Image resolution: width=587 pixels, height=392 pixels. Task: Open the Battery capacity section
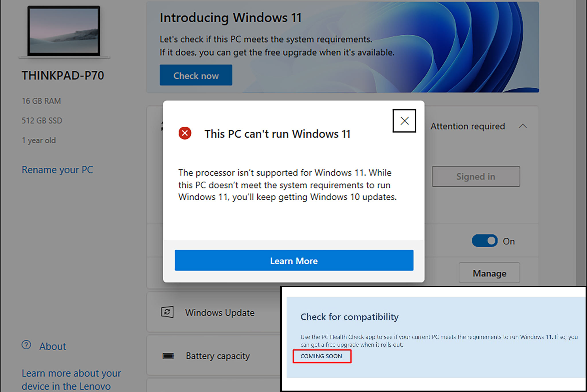pyautogui.click(x=214, y=356)
